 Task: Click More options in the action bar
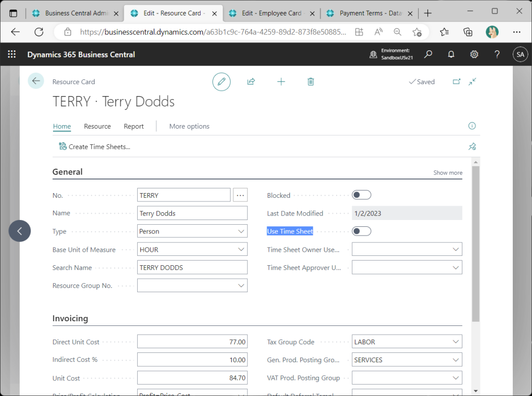[x=189, y=126]
